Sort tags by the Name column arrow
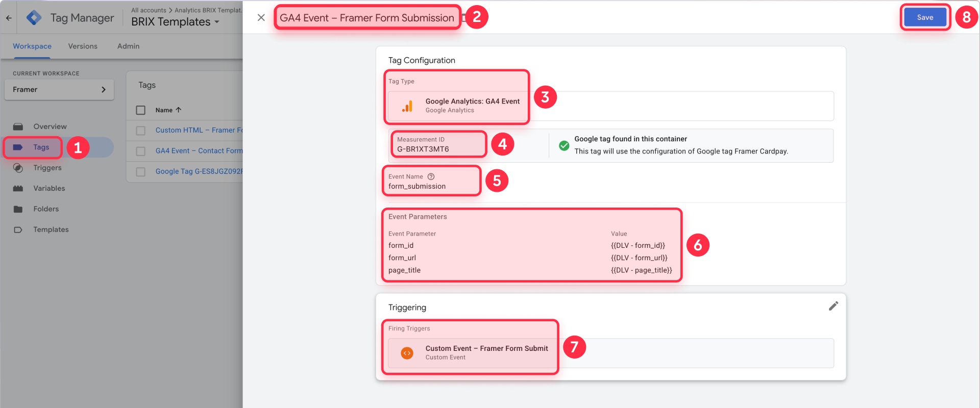 pos(178,110)
